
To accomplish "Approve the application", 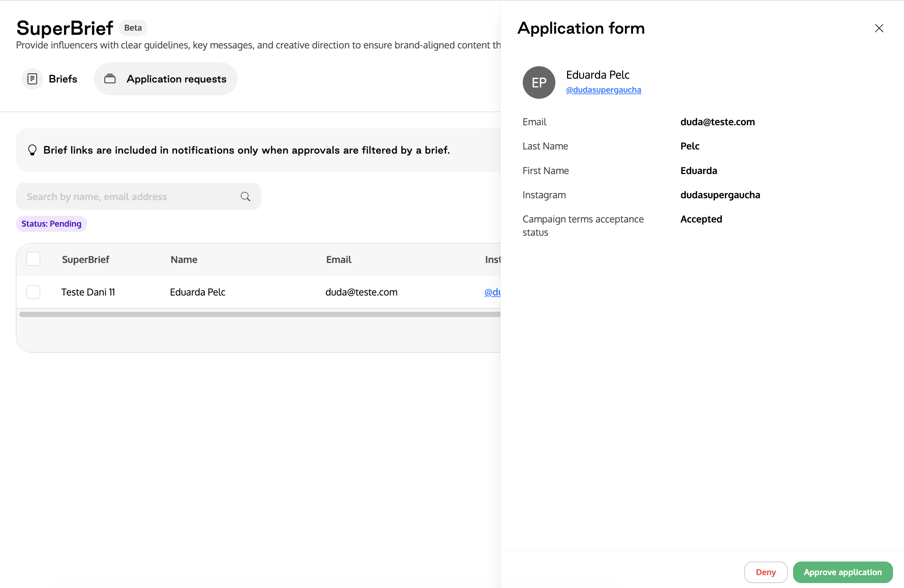I will point(842,572).
